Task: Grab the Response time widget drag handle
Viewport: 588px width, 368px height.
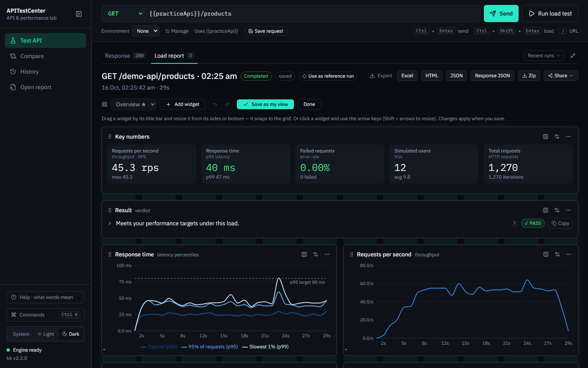Action: [109, 254]
